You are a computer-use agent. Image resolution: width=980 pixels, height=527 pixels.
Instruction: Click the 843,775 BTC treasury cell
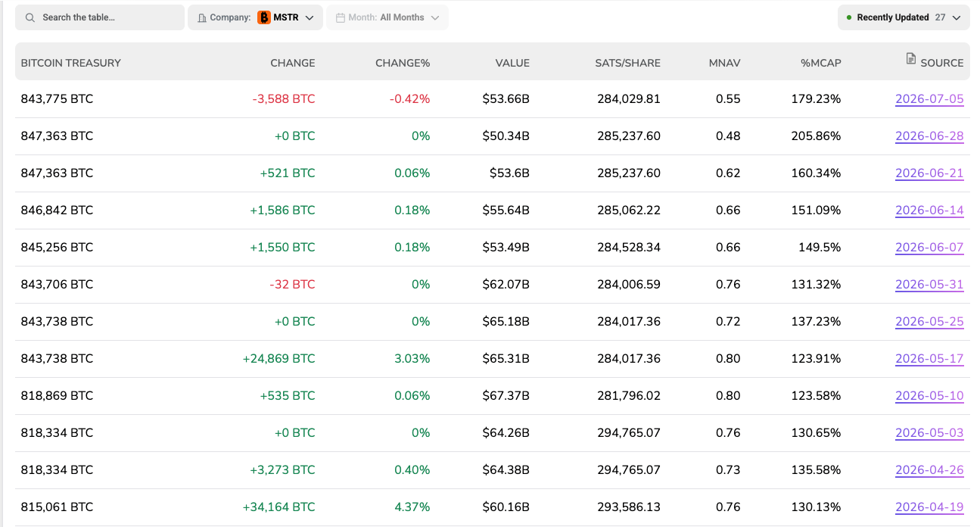point(58,99)
